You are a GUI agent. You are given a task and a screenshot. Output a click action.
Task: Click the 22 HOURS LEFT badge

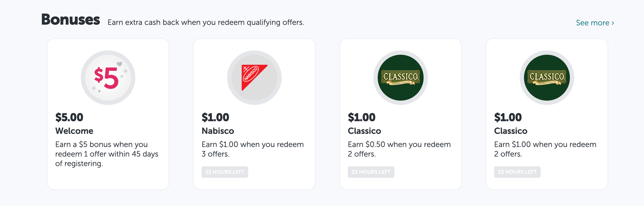(x=225, y=172)
